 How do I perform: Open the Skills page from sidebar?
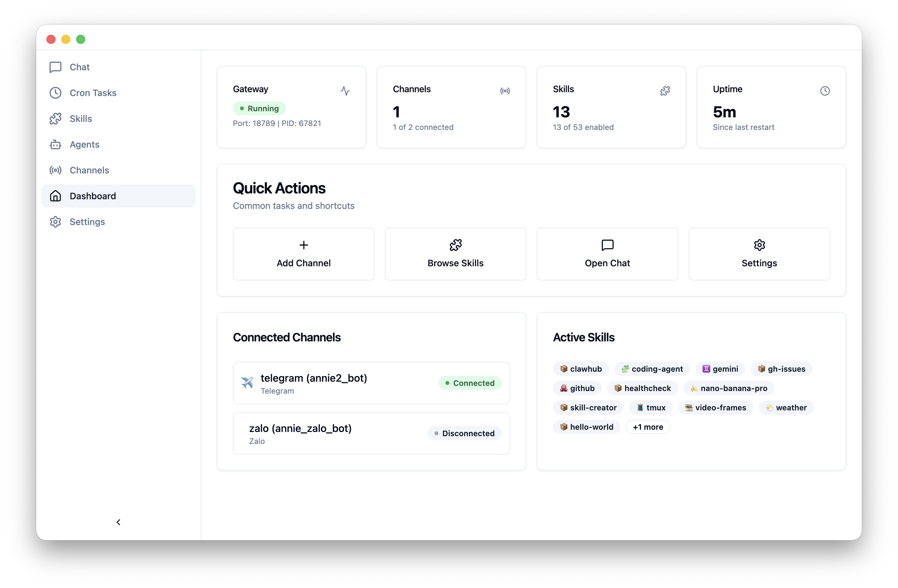81,119
